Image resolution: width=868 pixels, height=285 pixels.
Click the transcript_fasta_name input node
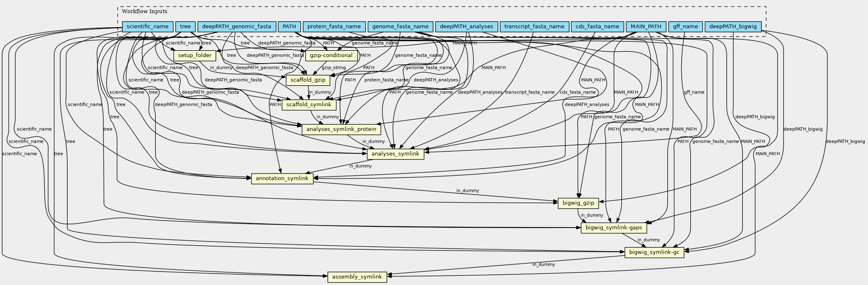tap(534, 27)
